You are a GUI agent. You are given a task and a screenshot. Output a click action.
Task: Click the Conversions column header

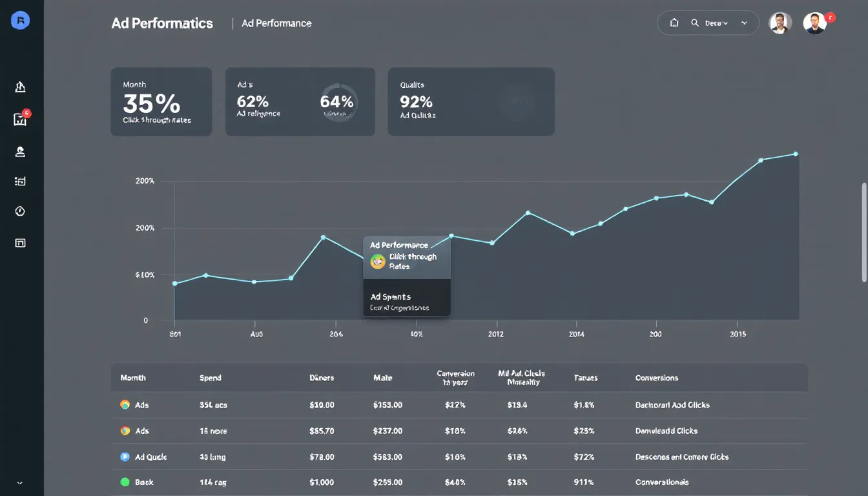point(657,378)
